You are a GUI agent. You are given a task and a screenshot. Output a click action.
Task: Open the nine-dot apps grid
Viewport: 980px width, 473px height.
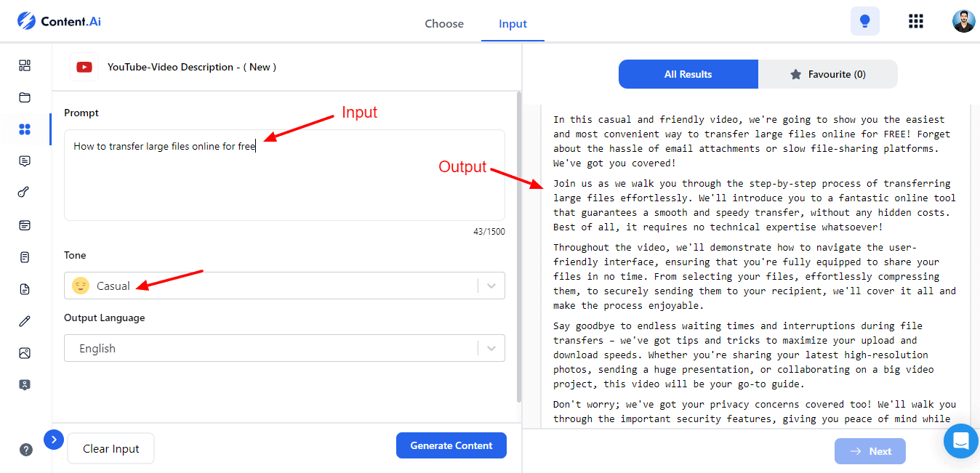coord(916,21)
